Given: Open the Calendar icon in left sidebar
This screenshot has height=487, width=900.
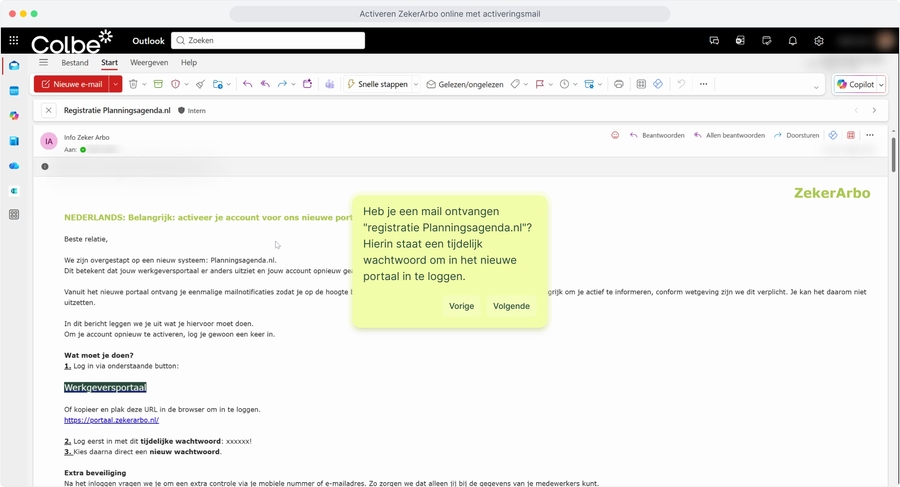Looking at the screenshot, I should 14,91.
